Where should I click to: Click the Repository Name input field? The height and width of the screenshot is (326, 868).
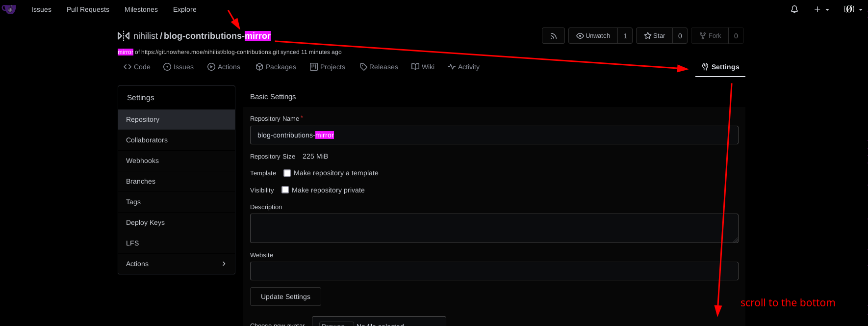tap(494, 135)
